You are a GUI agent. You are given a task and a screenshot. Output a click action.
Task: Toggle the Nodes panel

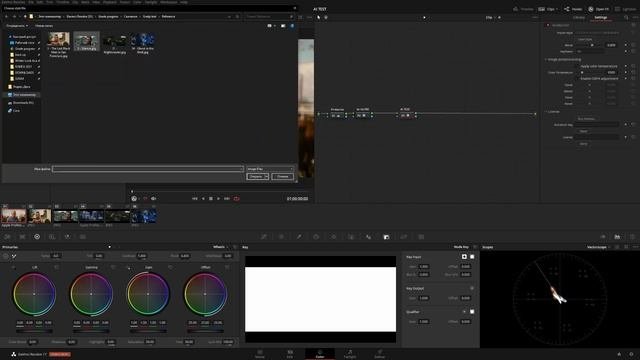[x=573, y=9]
